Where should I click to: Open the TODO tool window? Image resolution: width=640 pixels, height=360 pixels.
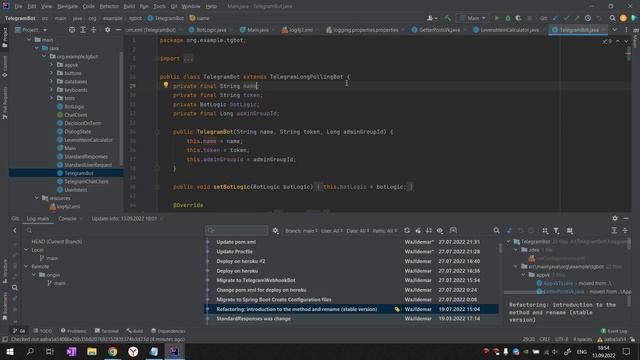tap(43, 331)
